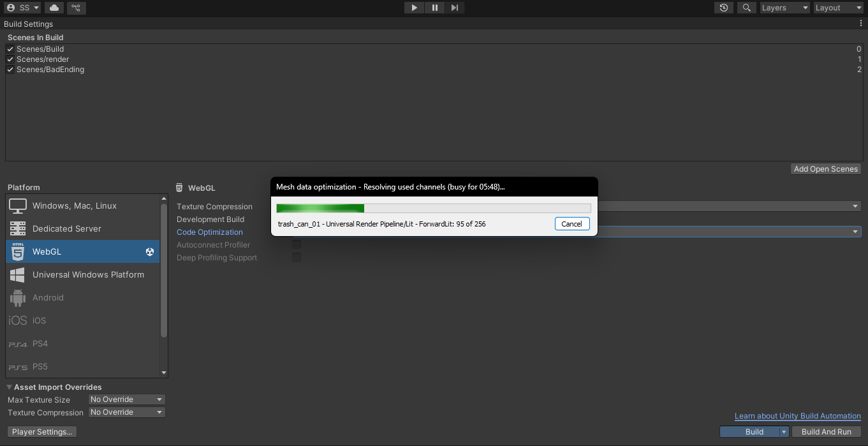Toggle Autoconnect Profiler checkbox
Viewport: 868px width, 446px height.
[297, 244]
